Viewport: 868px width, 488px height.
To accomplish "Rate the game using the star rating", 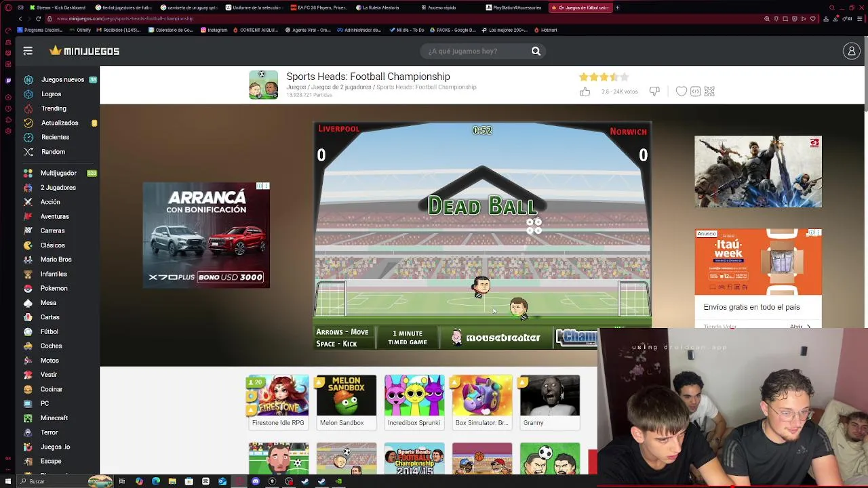I will tap(604, 77).
